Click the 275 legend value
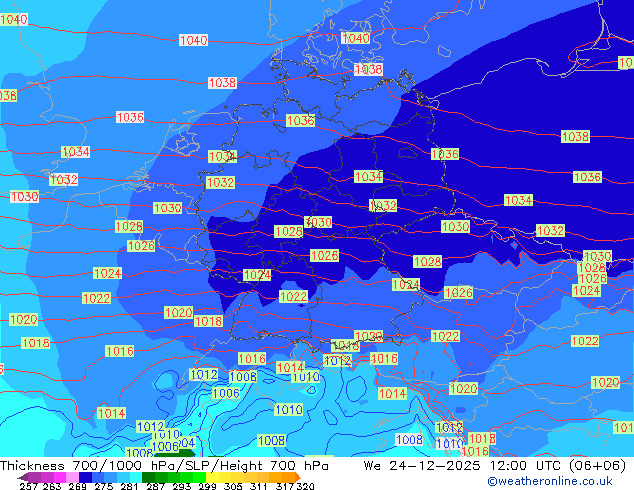Screen dimensions: 634x490 tap(104, 486)
